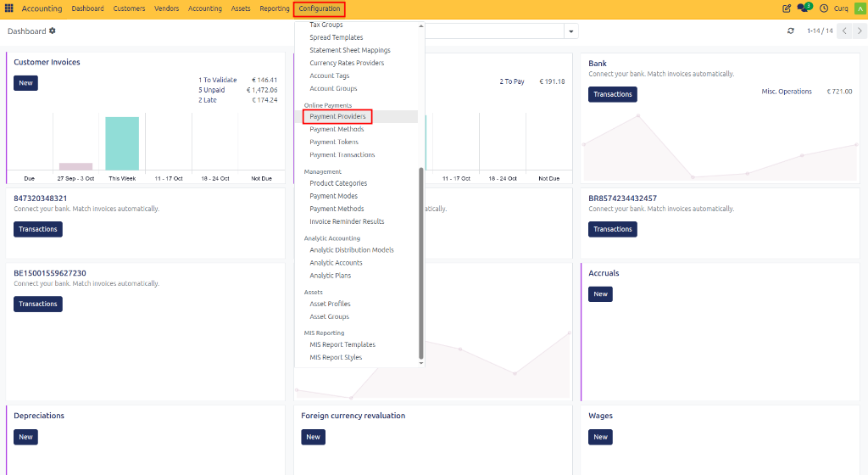The image size is (868, 475).
Task: Select Spread Templates entry
Action: click(336, 37)
